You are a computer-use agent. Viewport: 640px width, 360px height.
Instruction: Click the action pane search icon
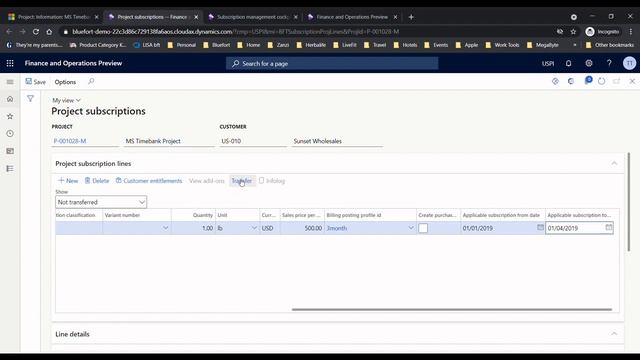coord(91,82)
